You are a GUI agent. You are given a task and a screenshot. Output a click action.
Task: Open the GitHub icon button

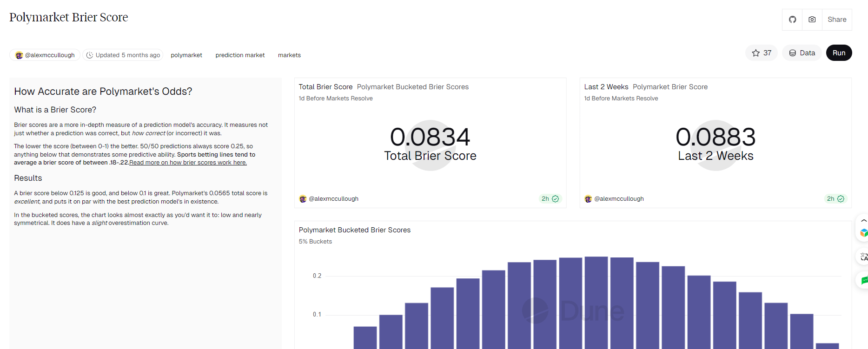(x=792, y=20)
